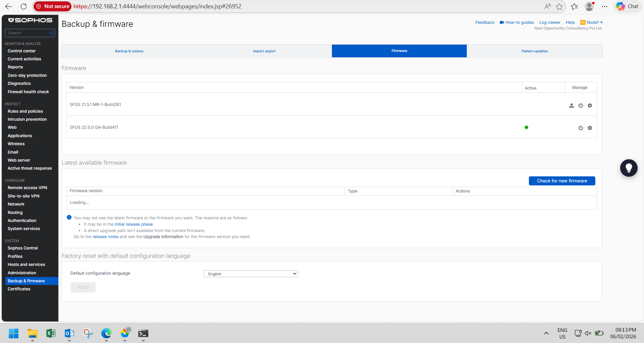Open the initial release phase link
The height and width of the screenshot is (343, 644).
point(134,224)
